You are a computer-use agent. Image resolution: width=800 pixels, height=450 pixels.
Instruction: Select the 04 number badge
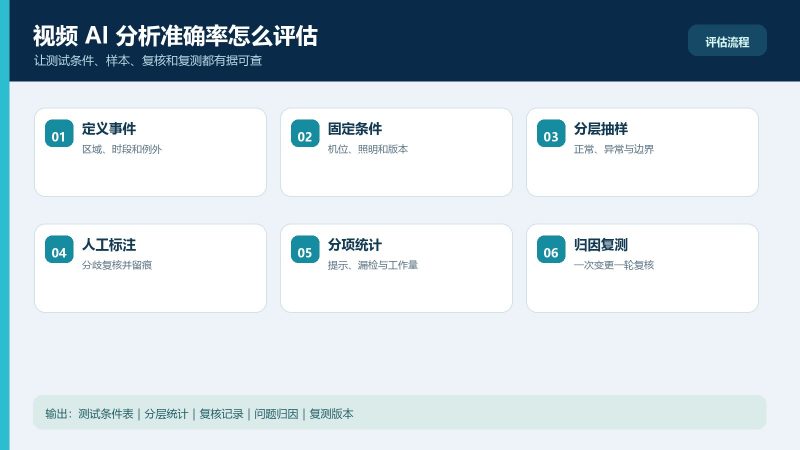click(x=59, y=249)
